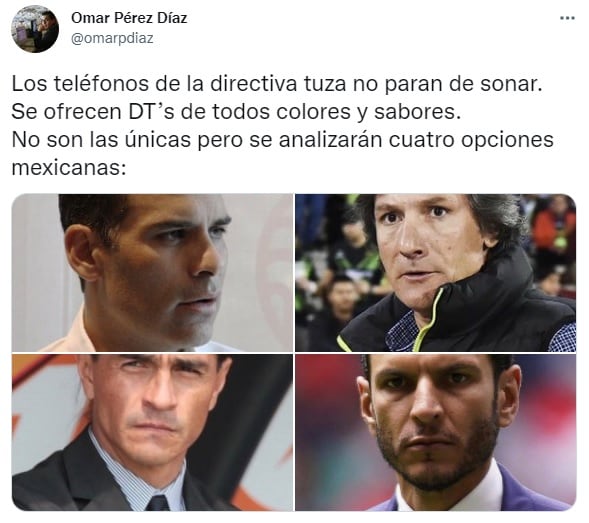Image resolution: width=589 pixels, height=523 pixels.
Task: Click the neon yellow zipper on the black jacket
Action: [x=427, y=319]
